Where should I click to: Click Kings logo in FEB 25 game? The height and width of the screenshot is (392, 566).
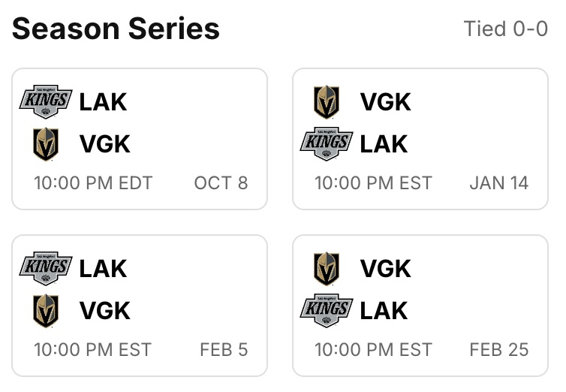[x=327, y=311]
